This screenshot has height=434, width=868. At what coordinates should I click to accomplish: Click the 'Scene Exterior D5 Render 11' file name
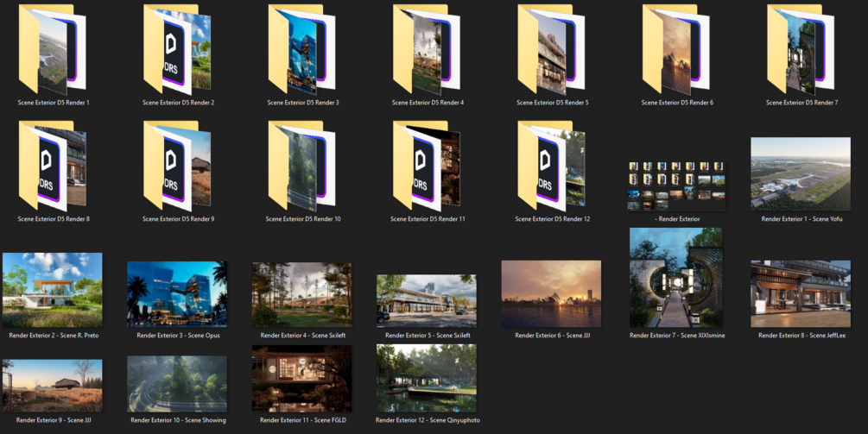click(x=428, y=219)
